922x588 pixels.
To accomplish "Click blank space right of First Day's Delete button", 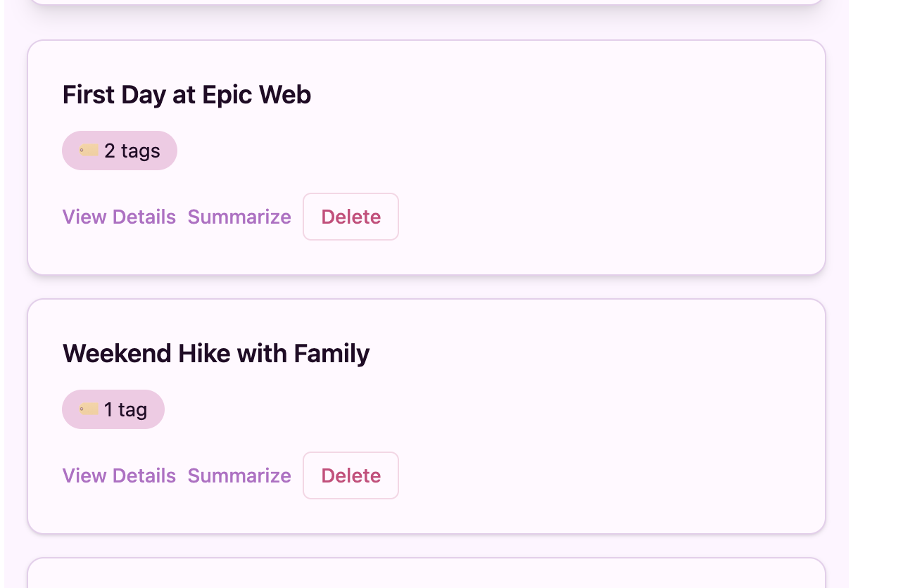I will tap(598, 217).
